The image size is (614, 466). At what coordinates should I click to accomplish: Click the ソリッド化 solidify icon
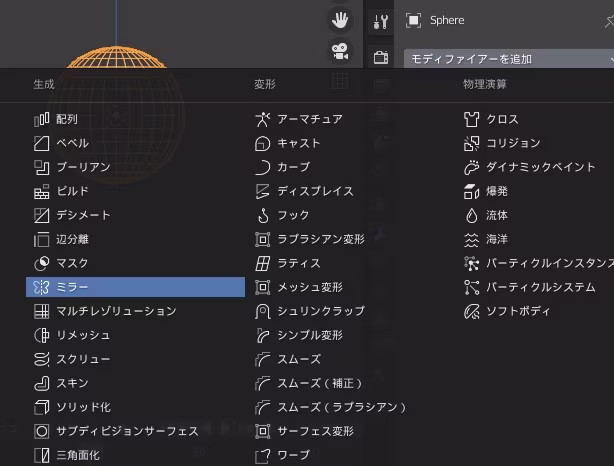coord(42,408)
